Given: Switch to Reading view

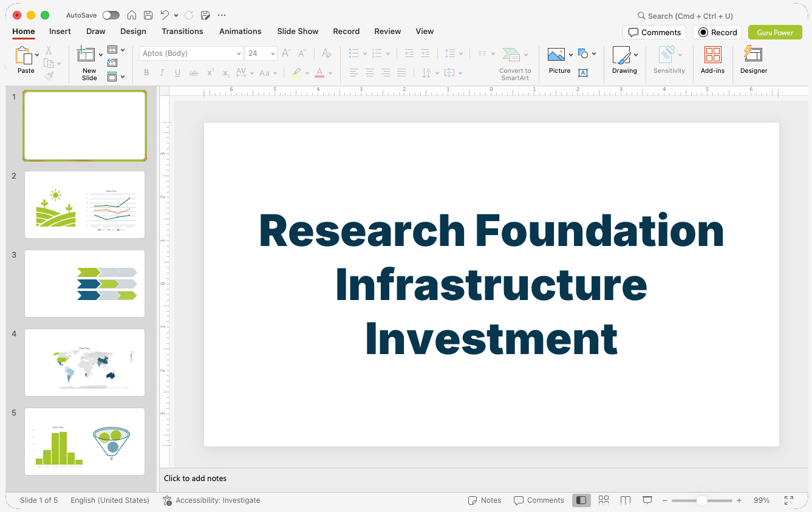Looking at the screenshot, I should (x=626, y=500).
